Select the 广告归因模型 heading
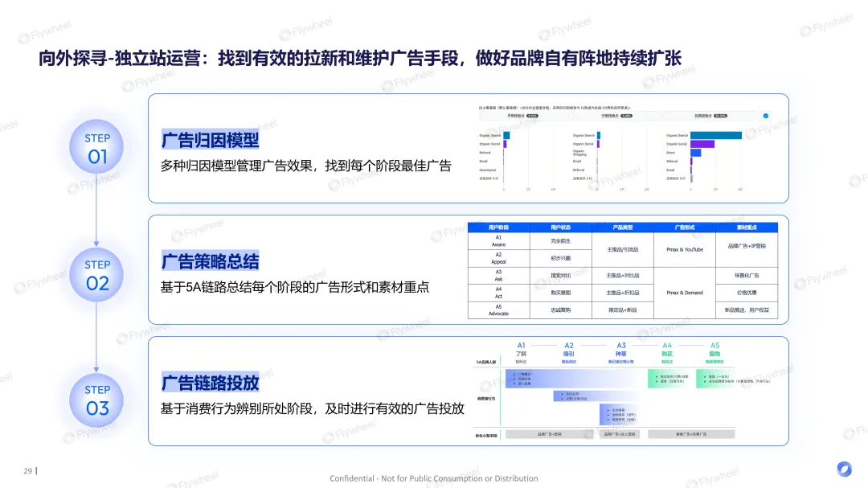The width and height of the screenshot is (868, 488). [210, 140]
